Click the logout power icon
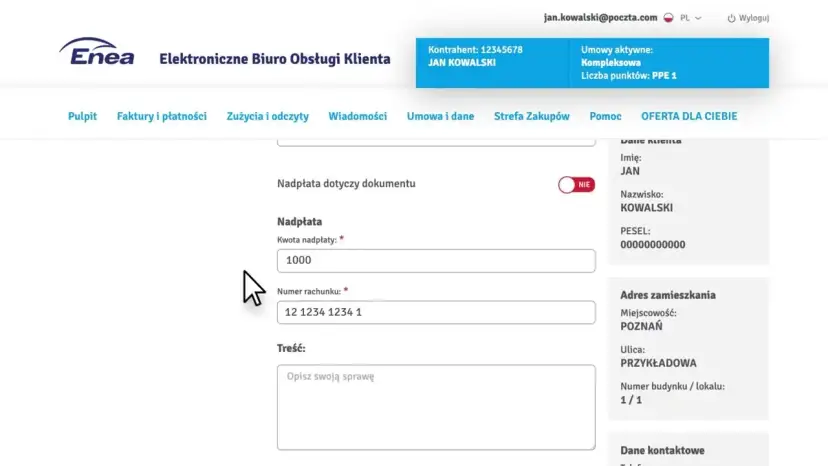This screenshot has height=466, width=828. [x=731, y=18]
